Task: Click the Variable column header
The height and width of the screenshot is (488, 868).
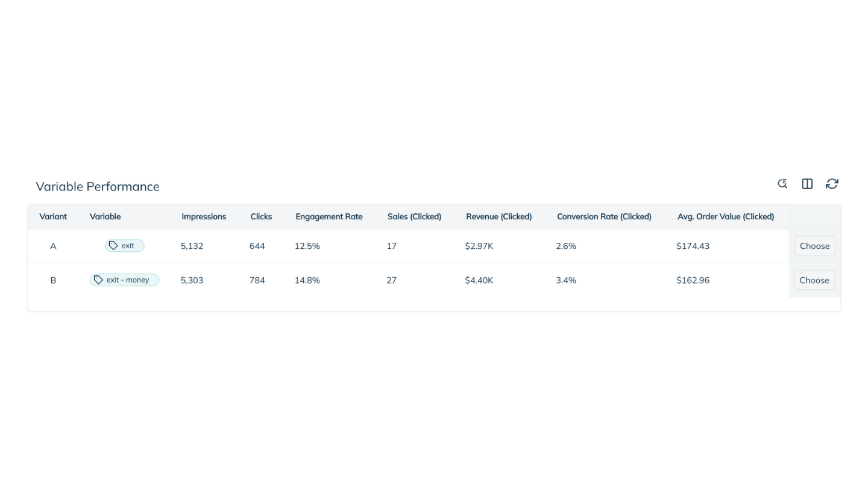Action: pyautogui.click(x=105, y=216)
